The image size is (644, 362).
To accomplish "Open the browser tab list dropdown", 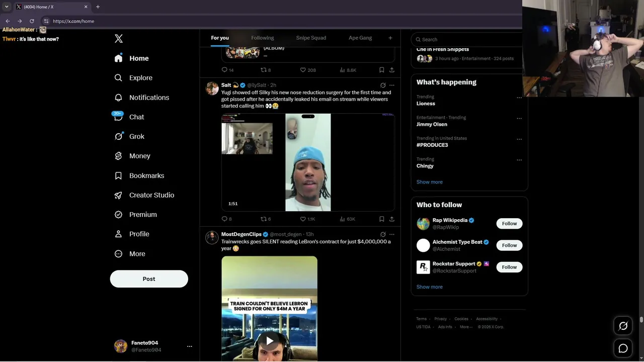I will click(7, 7).
